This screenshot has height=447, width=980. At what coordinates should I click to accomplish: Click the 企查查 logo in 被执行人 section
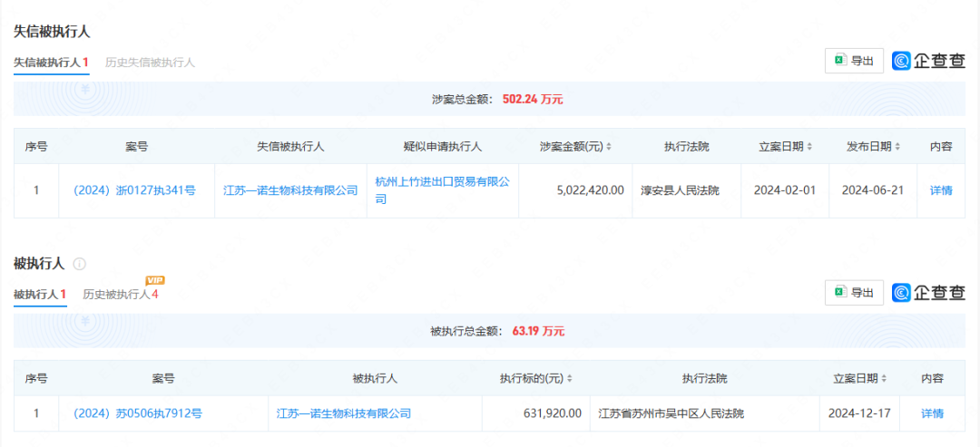(x=929, y=292)
